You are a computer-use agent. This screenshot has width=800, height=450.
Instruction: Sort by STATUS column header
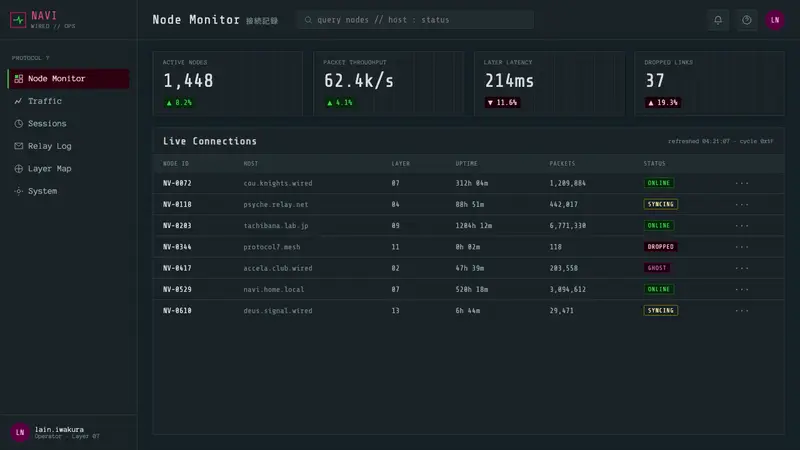[x=654, y=164]
